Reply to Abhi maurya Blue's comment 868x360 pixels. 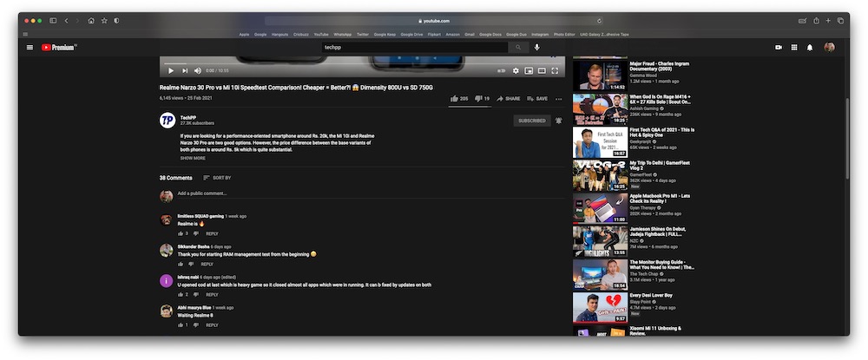point(212,325)
